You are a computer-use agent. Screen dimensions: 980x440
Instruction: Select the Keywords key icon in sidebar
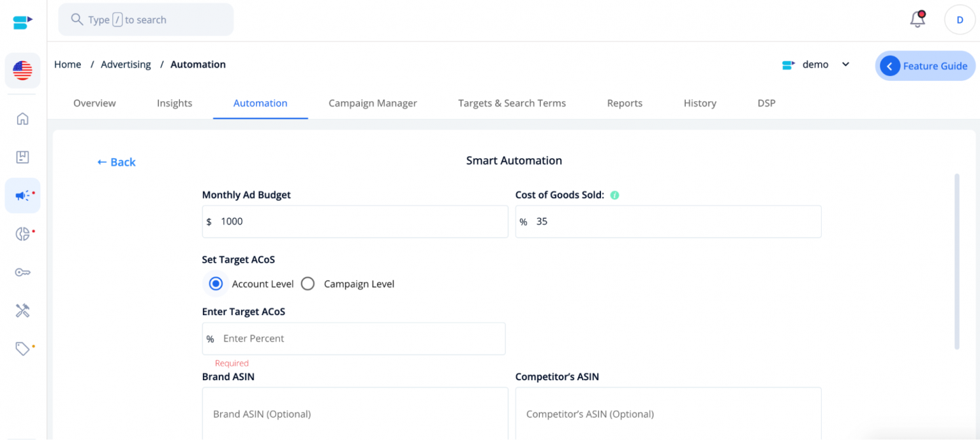(x=22, y=272)
